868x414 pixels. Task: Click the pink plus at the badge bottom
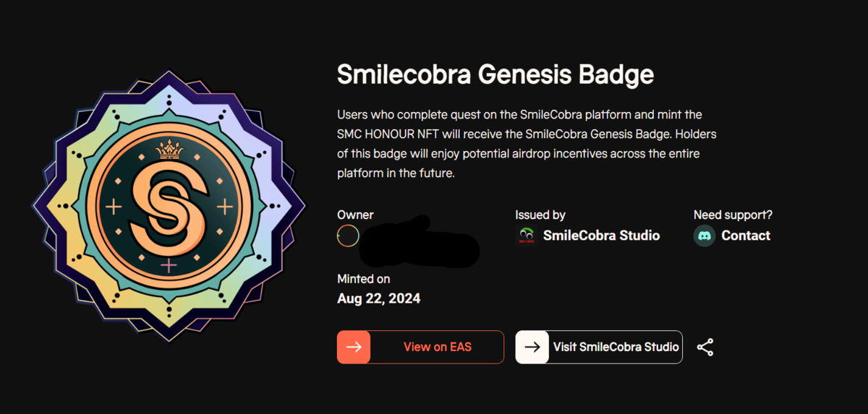pos(169,266)
